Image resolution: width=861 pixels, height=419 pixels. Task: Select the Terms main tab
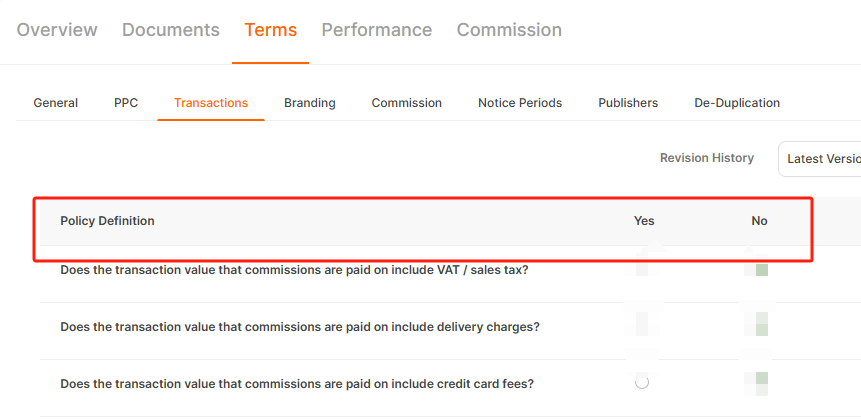(x=271, y=30)
